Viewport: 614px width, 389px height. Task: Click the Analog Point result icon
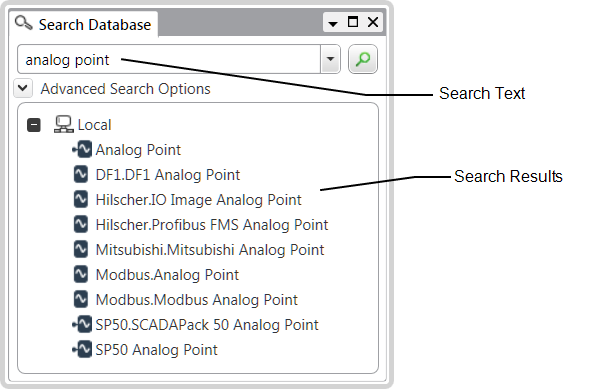pos(82,149)
